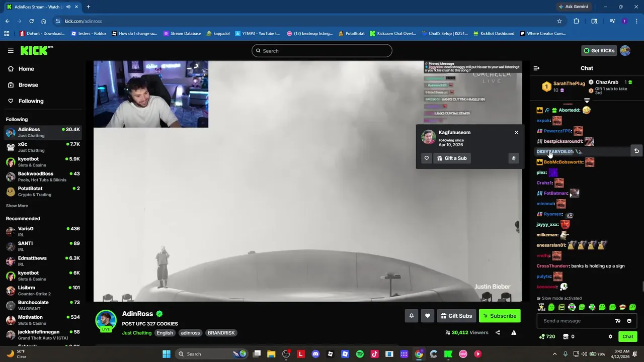Open Kick shop icon in chat footer
Image resolution: width=644 pixels, height=362 pixels.
[566, 336]
